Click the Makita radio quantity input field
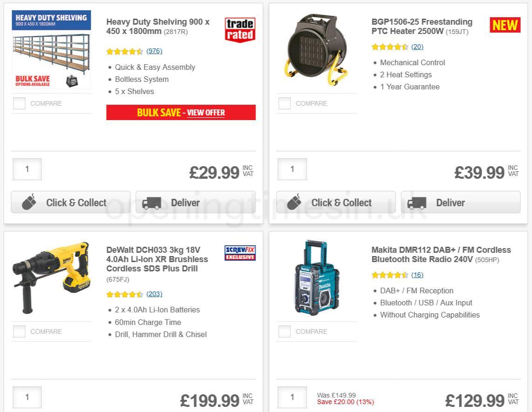Viewport: 532px width, 412px height. [292, 397]
